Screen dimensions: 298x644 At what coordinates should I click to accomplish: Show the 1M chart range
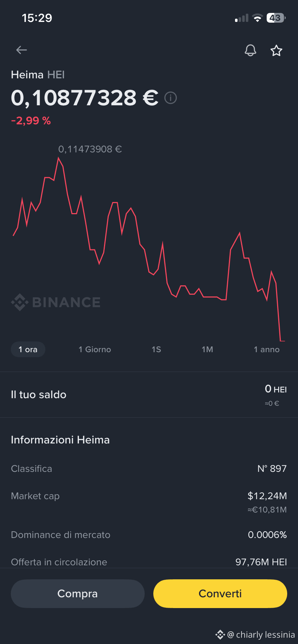click(x=207, y=349)
